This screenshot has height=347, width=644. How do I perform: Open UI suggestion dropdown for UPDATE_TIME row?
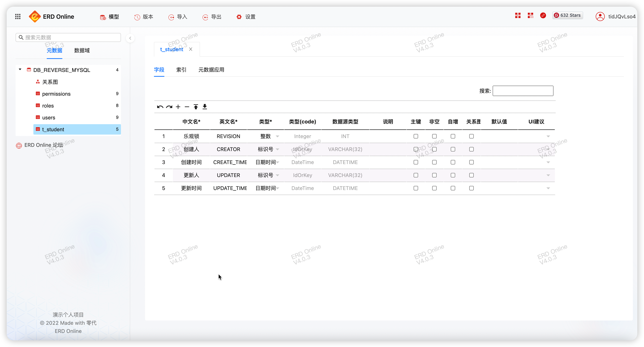click(x=548, y=188)
